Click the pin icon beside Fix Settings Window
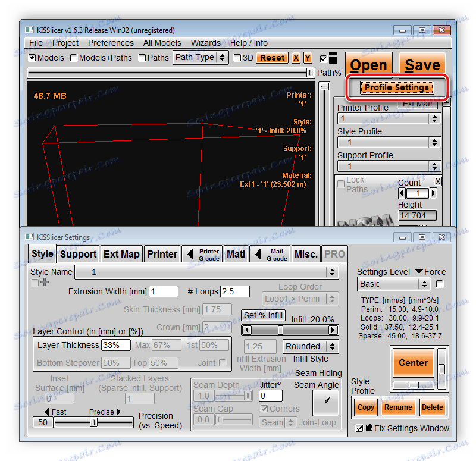This screenshot has height=461, width=476. [x=369, y=428]
